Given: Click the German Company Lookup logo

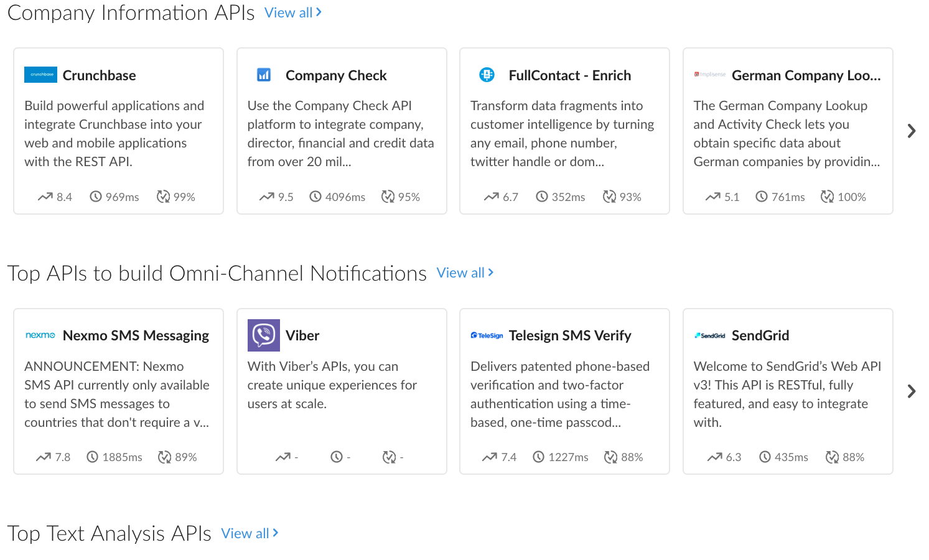Looking at the screenshot, I should point(710,75).
